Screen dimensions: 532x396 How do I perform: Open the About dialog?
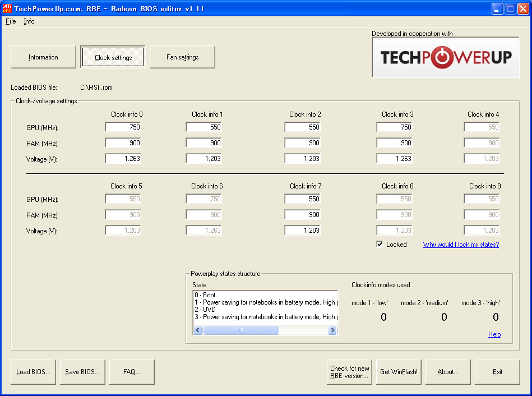(448, 372)
